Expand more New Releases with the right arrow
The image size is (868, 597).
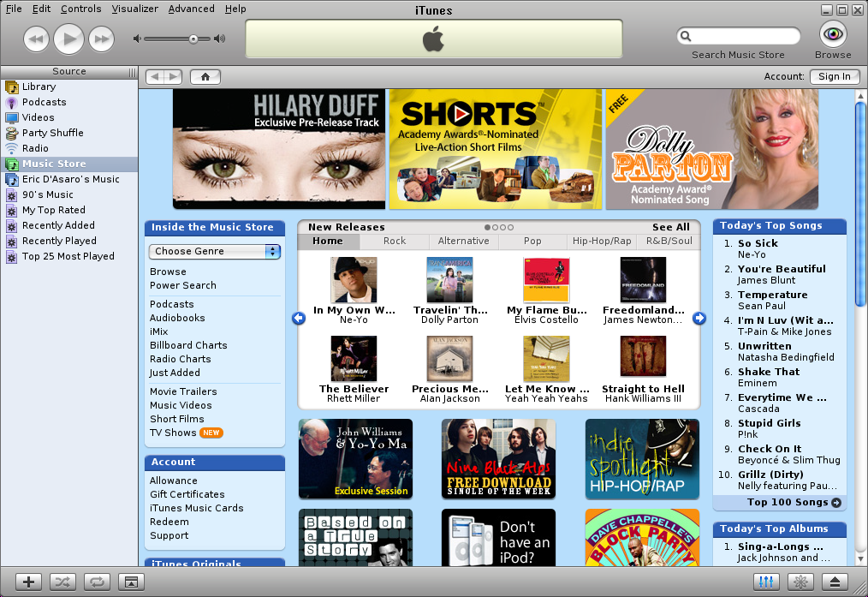tap(699, 318)
